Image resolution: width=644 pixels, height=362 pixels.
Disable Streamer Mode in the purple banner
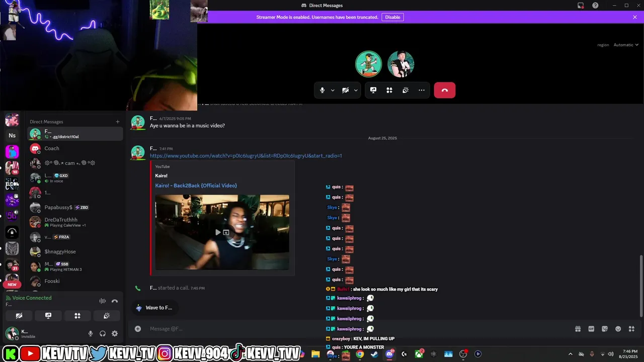coord(392,17)
